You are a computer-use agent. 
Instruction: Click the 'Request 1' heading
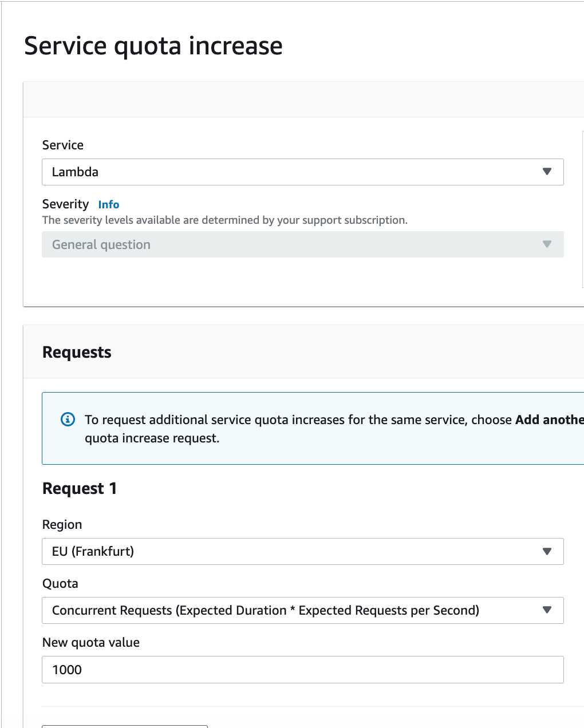(x=80, y=488)
